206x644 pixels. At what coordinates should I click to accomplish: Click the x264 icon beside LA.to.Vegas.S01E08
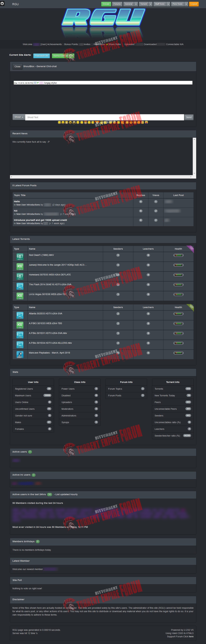click(20, 296)
